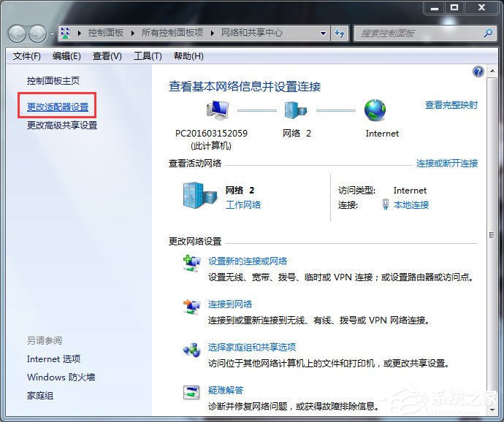Open 连接到网络 link
The image size is (504, 422).
click(x=230, y=304)
